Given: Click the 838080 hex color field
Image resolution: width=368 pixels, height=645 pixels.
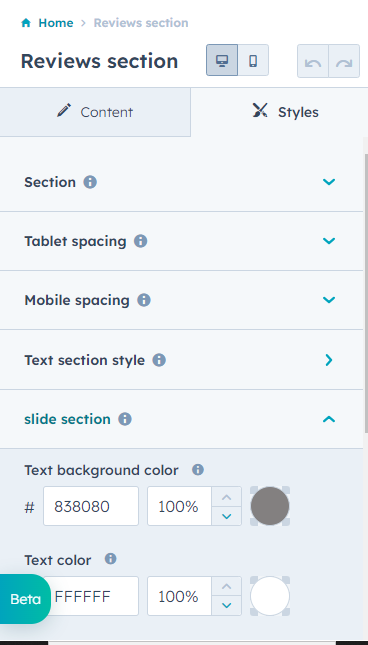Looking at the screenshot, I should click(91, 506).
